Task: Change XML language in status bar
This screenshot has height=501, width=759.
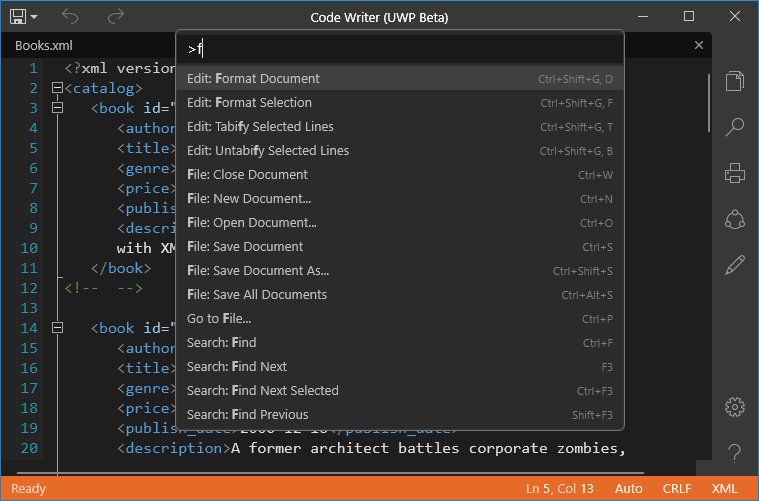Action: pos(724,488)
